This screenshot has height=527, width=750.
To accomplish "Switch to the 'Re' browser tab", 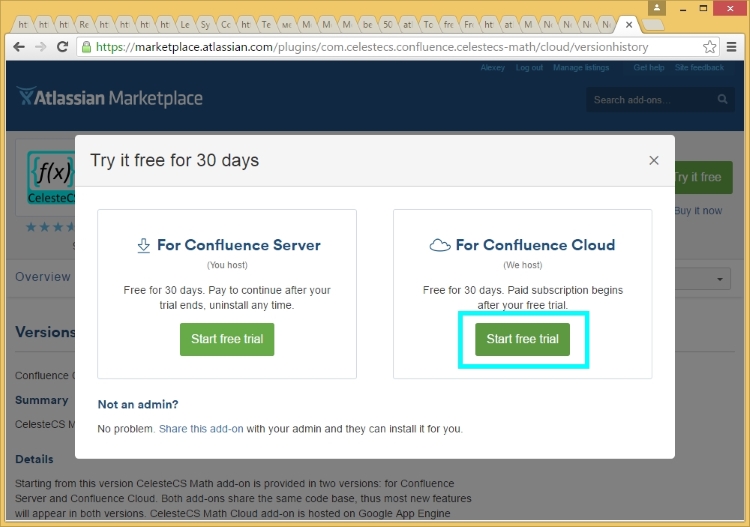I will coord(84,24).
